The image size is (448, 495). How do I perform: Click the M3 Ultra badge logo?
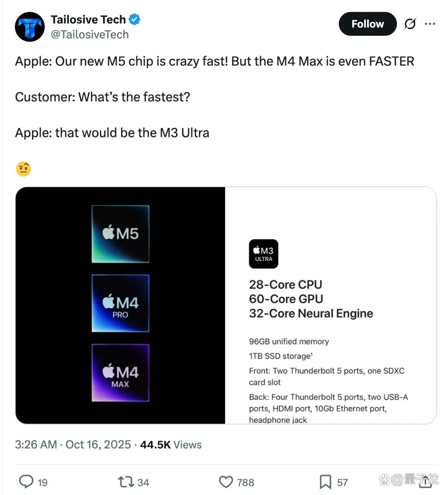(x=264, y=254)
